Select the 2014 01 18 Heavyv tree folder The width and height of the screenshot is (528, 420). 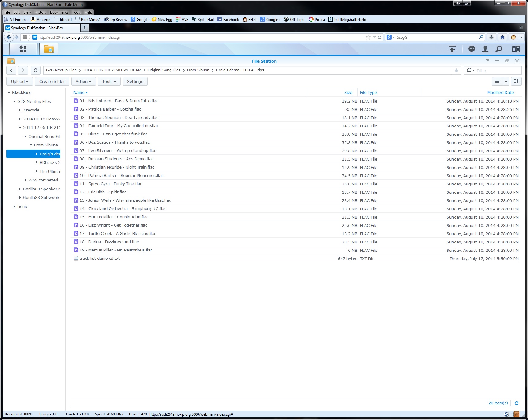(x=41, y=119)
